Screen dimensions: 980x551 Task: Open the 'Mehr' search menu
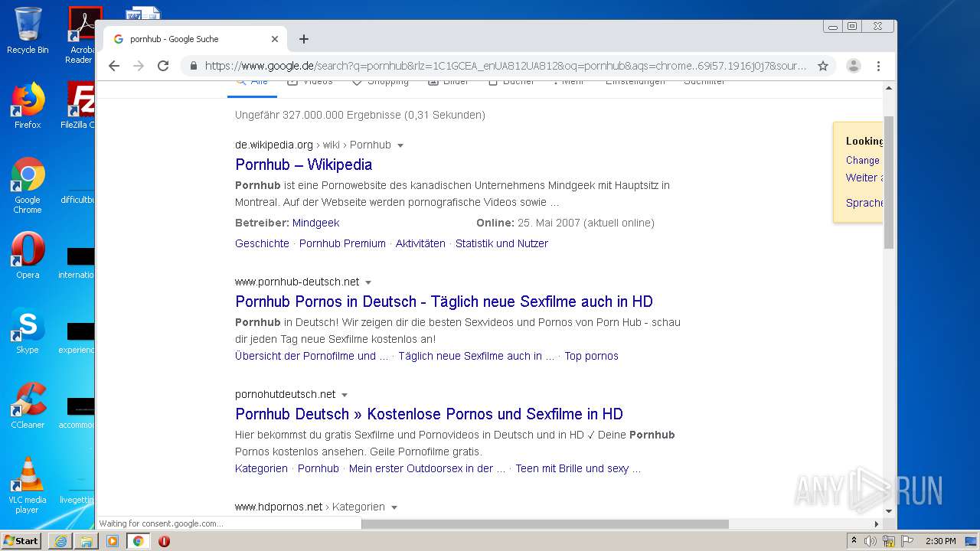tap(568, 82)
